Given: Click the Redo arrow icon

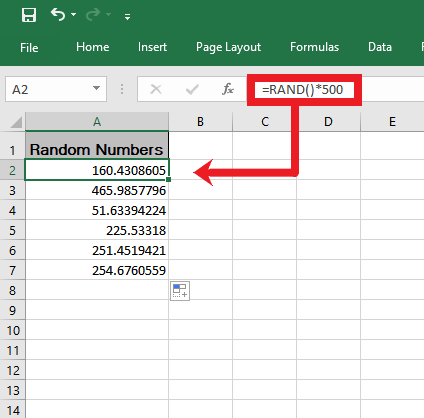Looking at the screenshot, I should click(x=93, y=14).
